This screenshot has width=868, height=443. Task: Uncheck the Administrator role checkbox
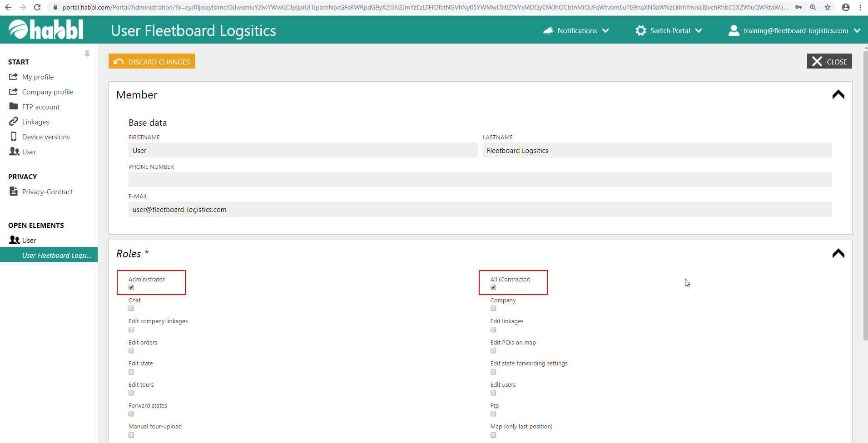tap(131, 287)
